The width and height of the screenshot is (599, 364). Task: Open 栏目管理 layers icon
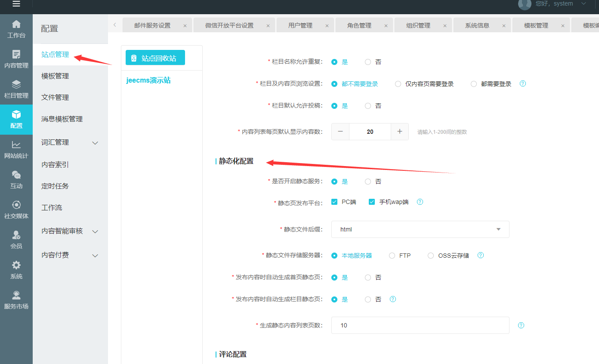click(16, 84)
